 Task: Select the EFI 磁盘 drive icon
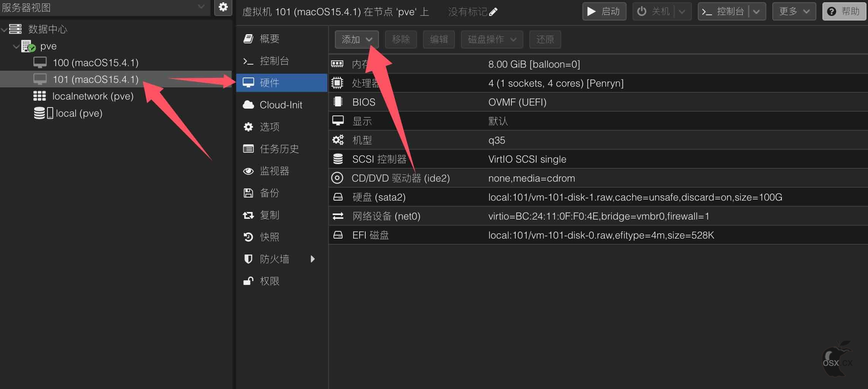point(338,235)
